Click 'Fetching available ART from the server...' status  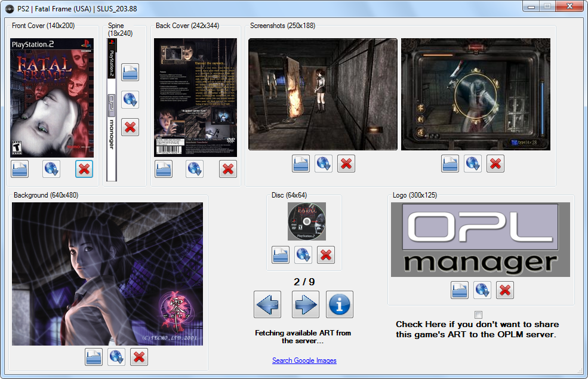click(x=303, y=337)
